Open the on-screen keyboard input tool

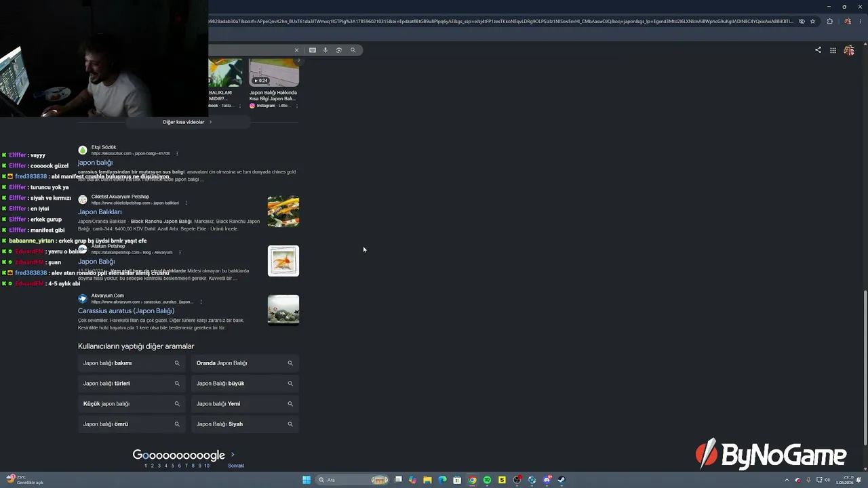[313, 50]
